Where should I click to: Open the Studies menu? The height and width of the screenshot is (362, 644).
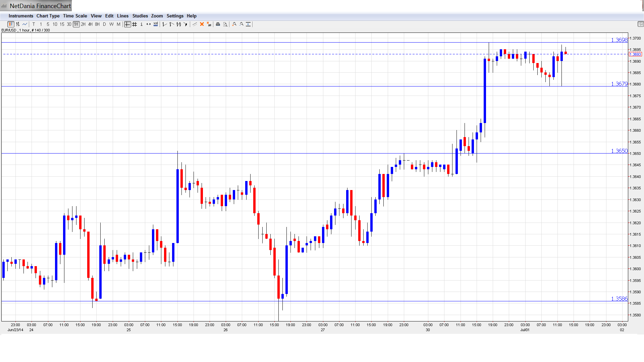click(x=140, y=16)
